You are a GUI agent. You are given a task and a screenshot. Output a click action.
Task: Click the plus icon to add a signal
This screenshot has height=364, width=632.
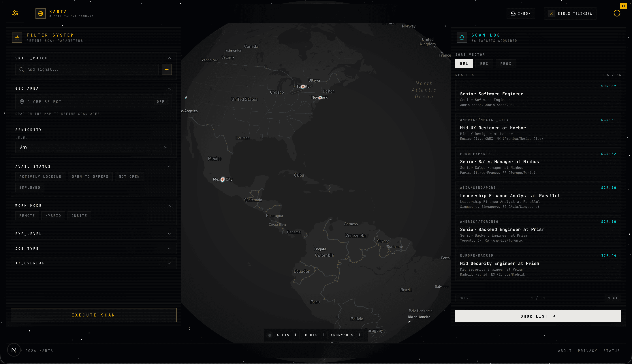click(167, 69)
